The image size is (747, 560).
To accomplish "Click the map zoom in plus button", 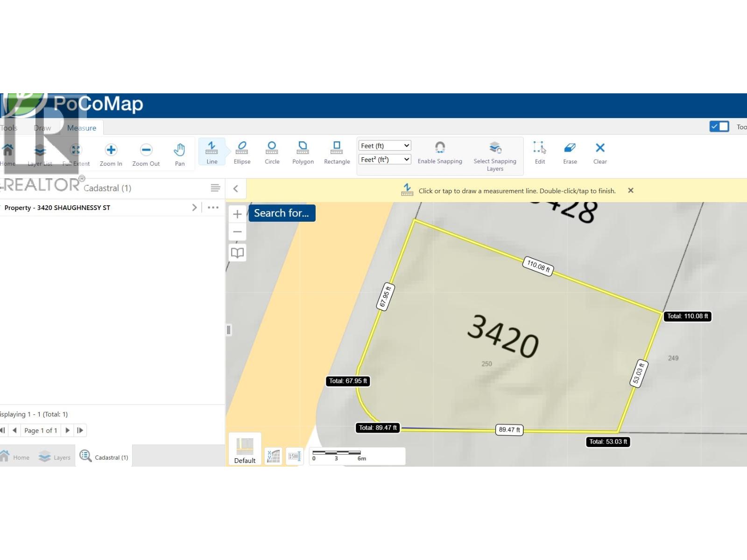I will [237, 214].
